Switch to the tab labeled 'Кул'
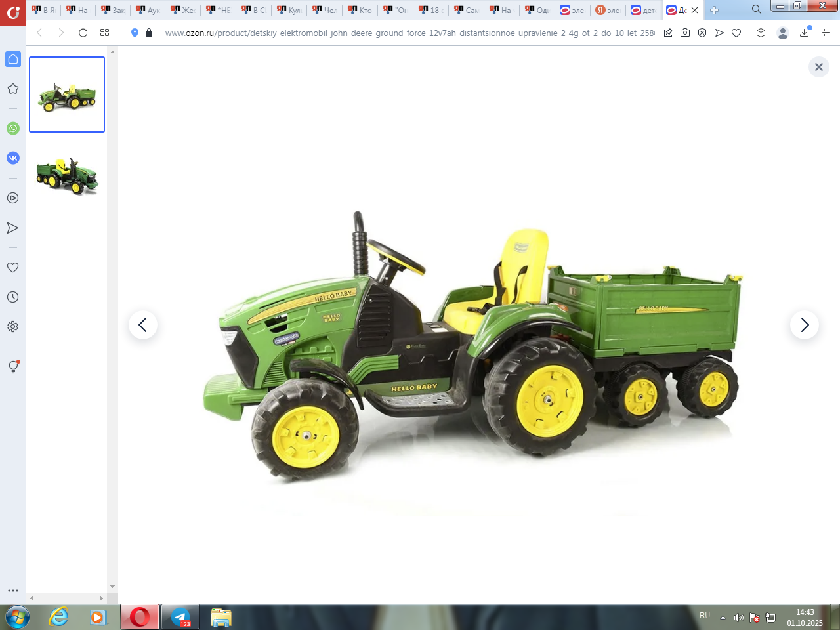 (289, 10)
